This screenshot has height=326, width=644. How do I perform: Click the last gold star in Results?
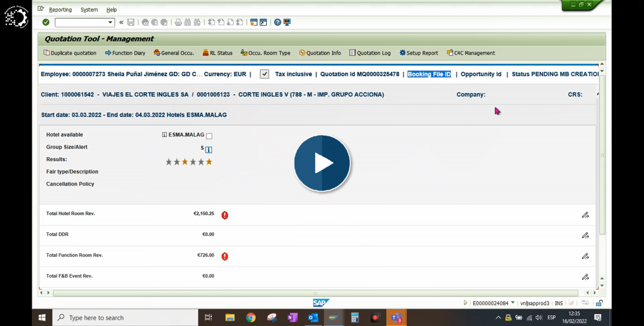209,162
